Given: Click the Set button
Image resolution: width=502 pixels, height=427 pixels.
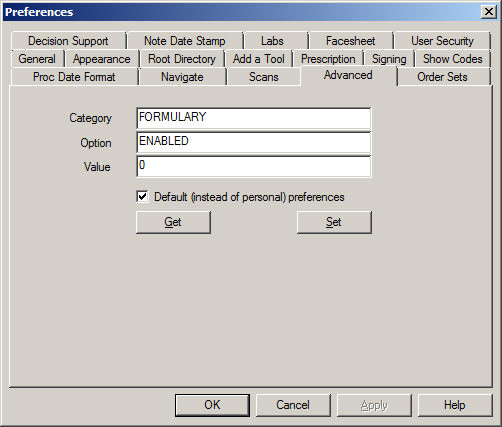Looking at the screenshot, I should tap(334, 222).
